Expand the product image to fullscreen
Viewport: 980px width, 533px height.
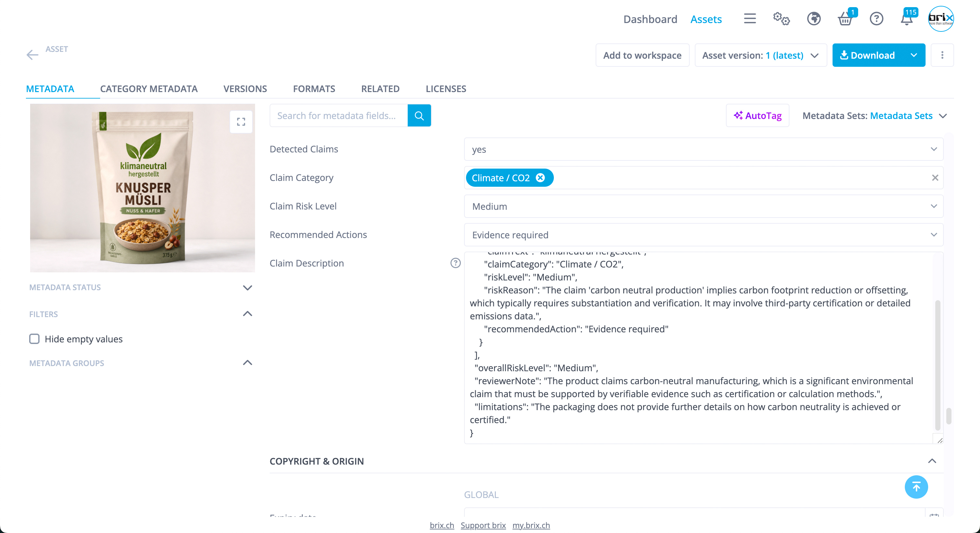[241, 122]
